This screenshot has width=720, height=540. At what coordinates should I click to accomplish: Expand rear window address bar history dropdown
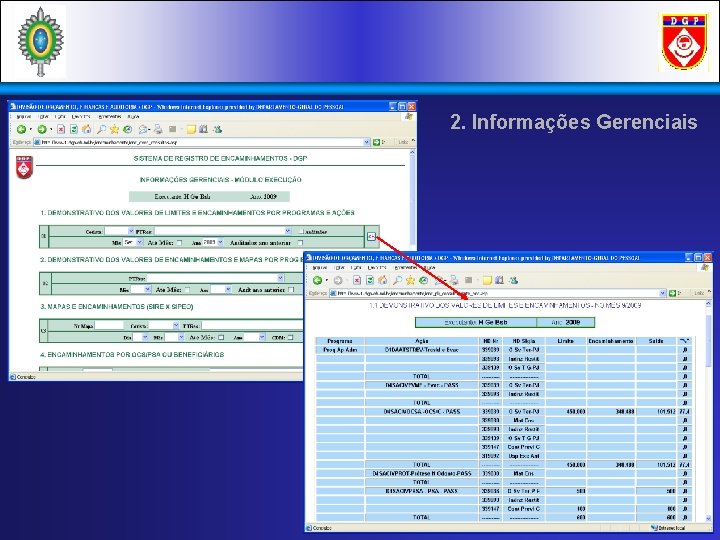pos(366,142)
